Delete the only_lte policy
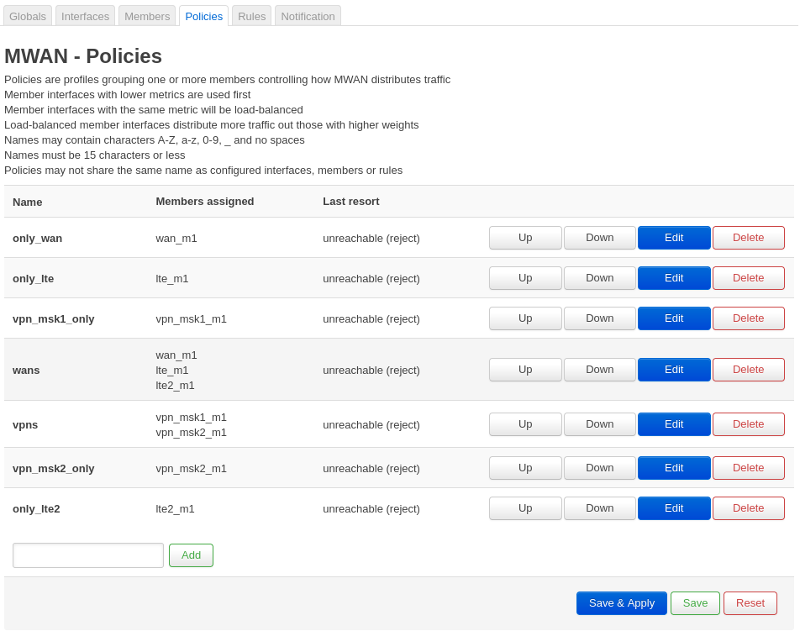The width and height of the screenshot is (800, 631). pos(748,278)
